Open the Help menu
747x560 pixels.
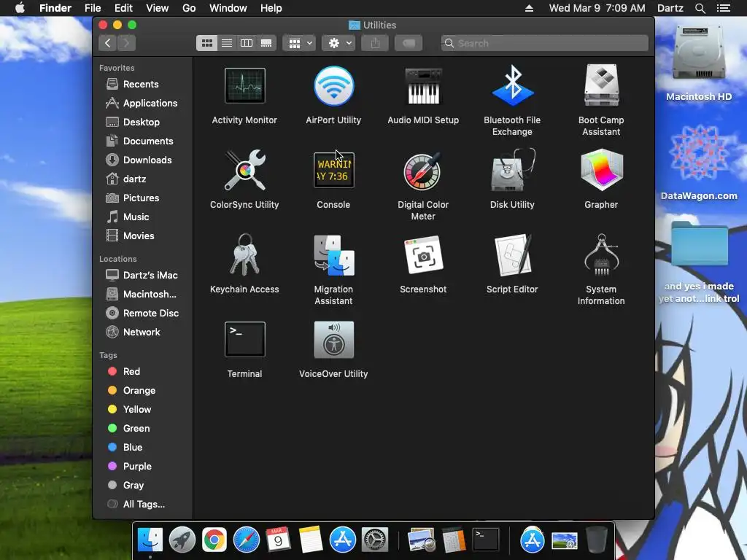[271, 8]
